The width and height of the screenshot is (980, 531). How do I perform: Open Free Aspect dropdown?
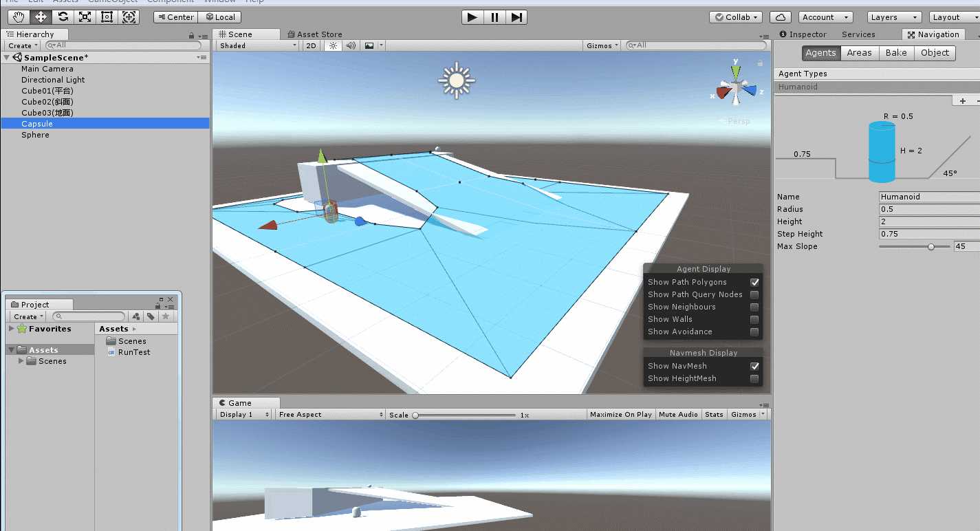pos(331,414)
